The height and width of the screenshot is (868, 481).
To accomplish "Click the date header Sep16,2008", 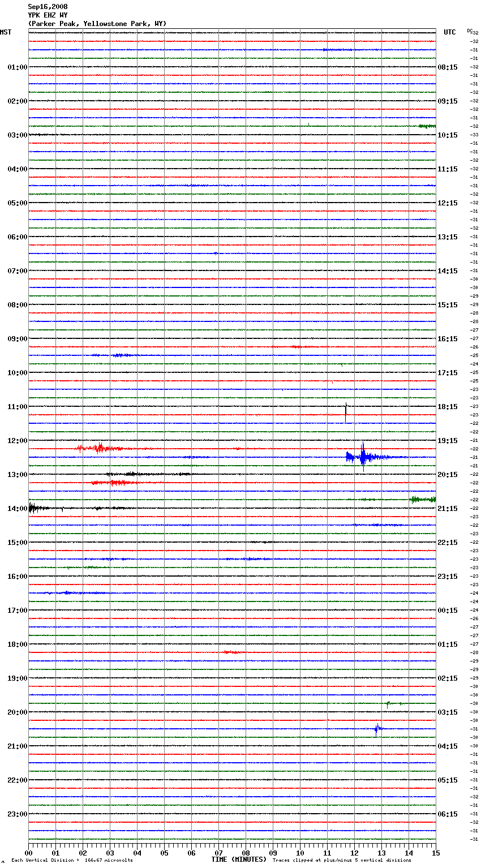I will pos(48,7).
